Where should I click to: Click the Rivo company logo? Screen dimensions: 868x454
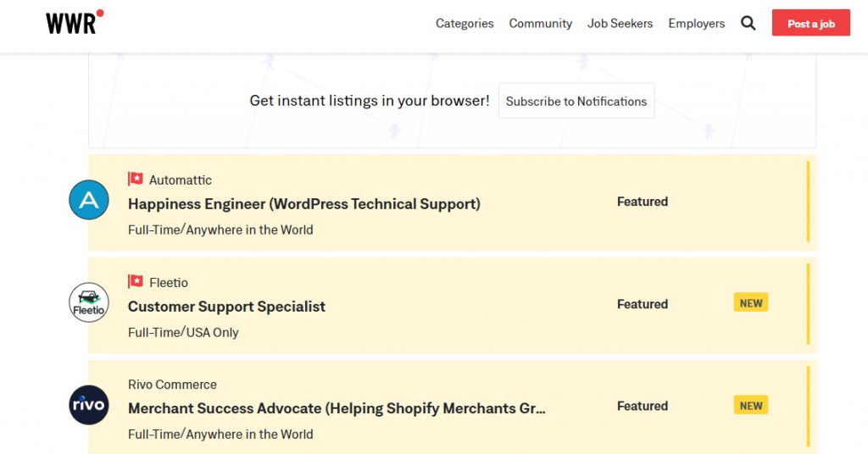pyautogui.click(x=89, y=404)
